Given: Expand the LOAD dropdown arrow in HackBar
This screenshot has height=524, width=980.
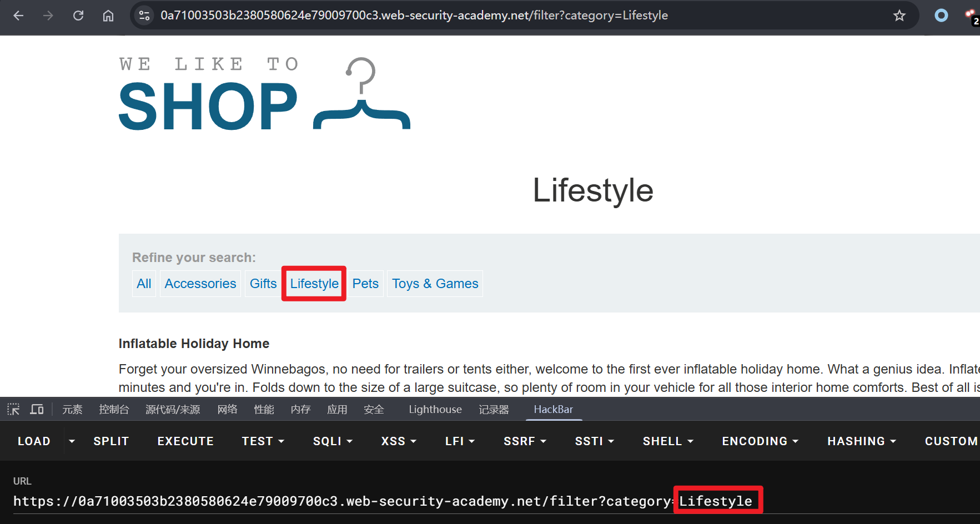Looking at the screenshot, I should pyautogui.click(x=72, y=441).
